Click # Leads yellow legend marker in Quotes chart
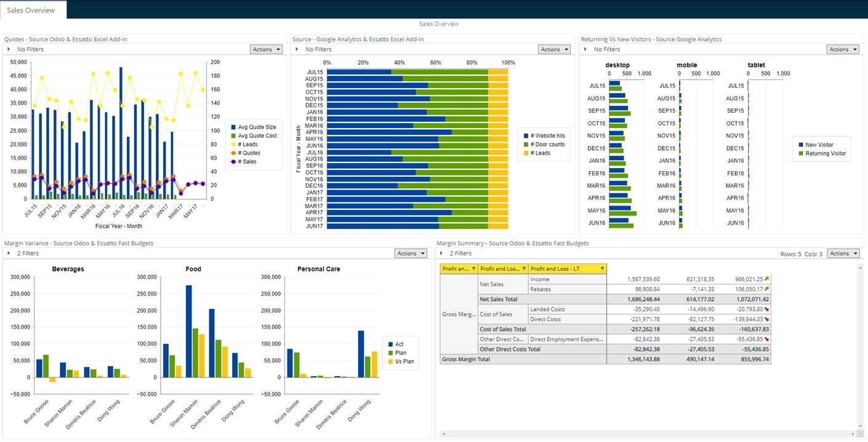The image size is (868, 442). (233, 144)
